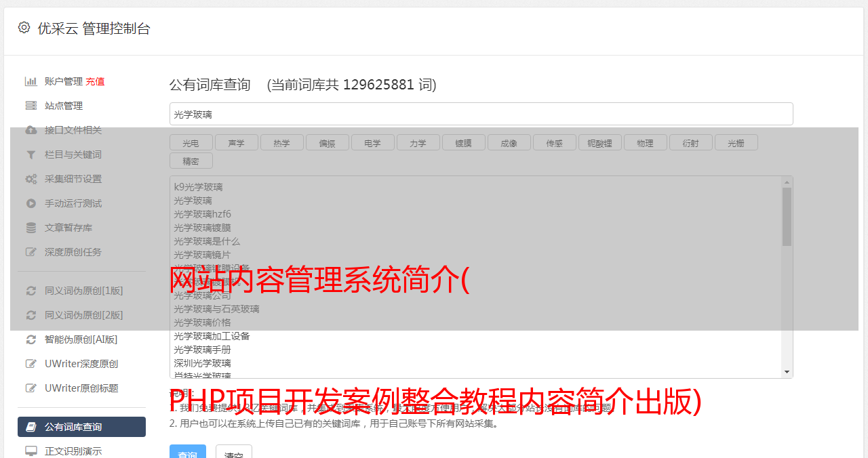Open 账户管理 bar chart icon
The height and width of the screenshot is (458, 868).
click(31, 81)
